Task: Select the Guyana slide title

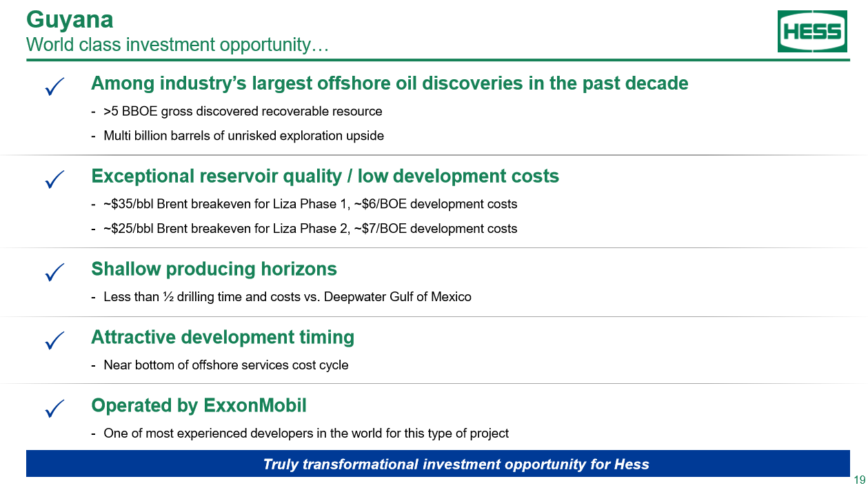Action: [70, 19]
